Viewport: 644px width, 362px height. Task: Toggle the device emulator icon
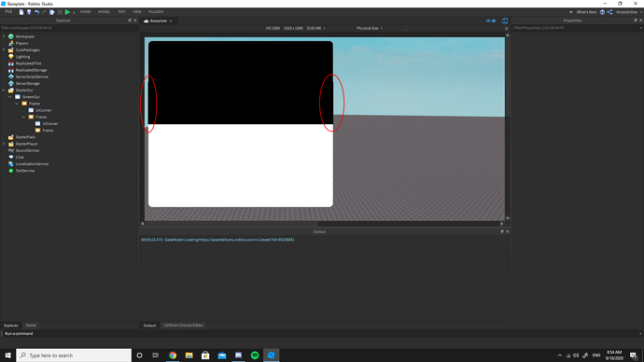pos(505,21)
